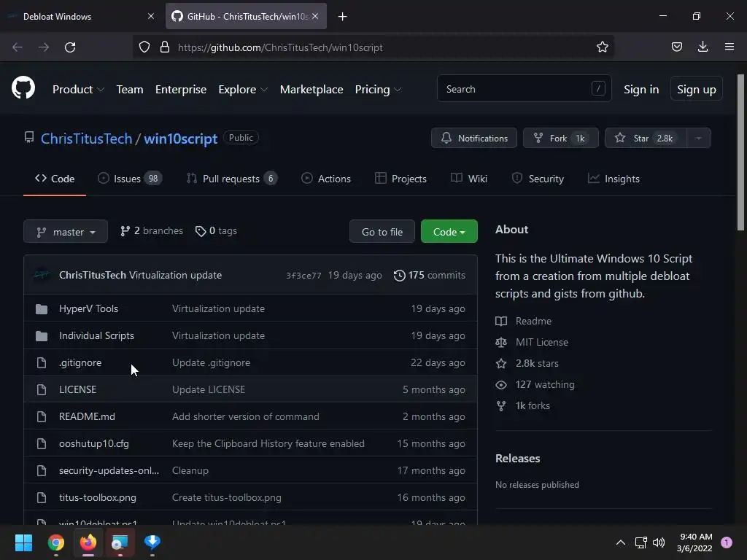Reload the page with refresh icon
The height and width of the screenshot is (560, 747).
tap(70, 47)
